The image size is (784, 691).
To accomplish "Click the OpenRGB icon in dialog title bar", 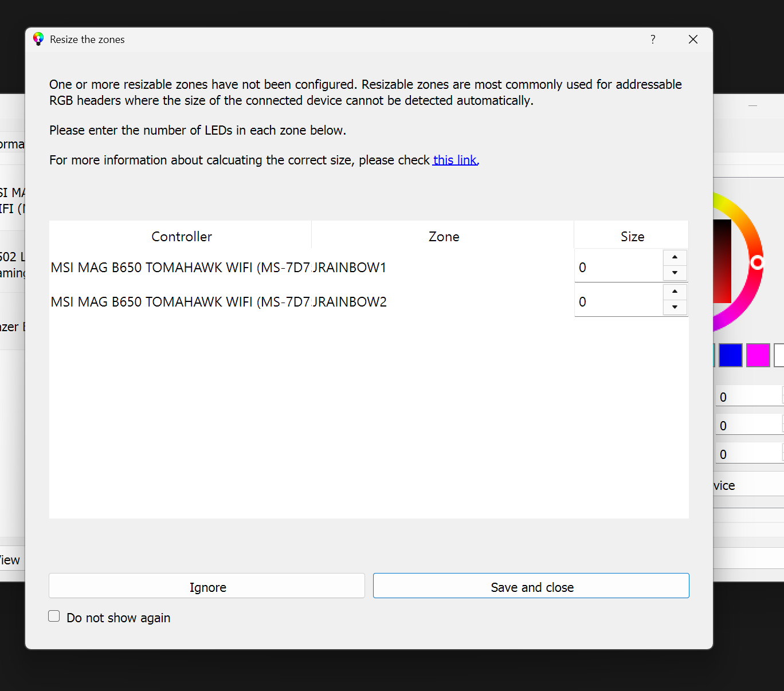I will 38,39.
